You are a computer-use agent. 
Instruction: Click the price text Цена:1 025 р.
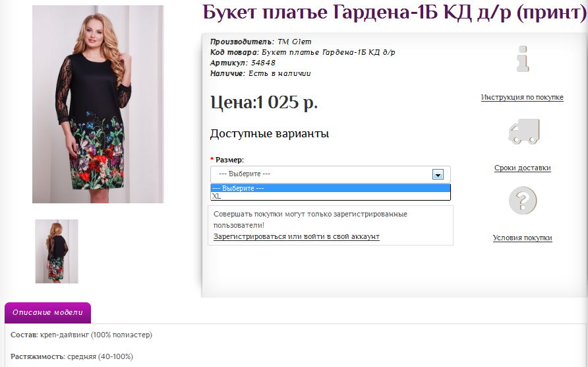264,102
